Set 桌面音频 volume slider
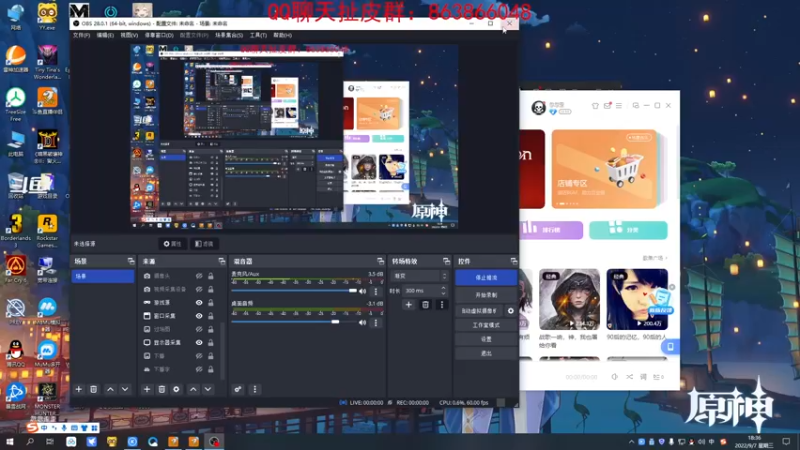 coord(292,322)
